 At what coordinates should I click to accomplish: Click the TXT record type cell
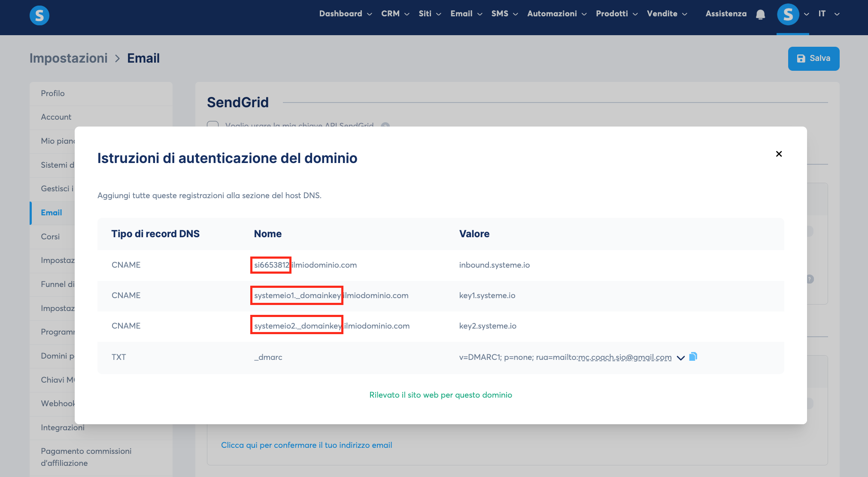[119, 357]
